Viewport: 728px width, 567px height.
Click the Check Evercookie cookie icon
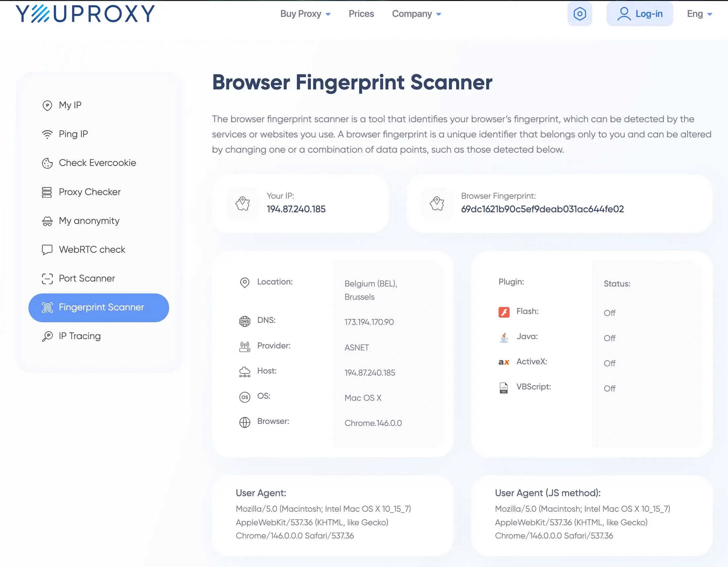pyautogui.click(x=47, y=163)
